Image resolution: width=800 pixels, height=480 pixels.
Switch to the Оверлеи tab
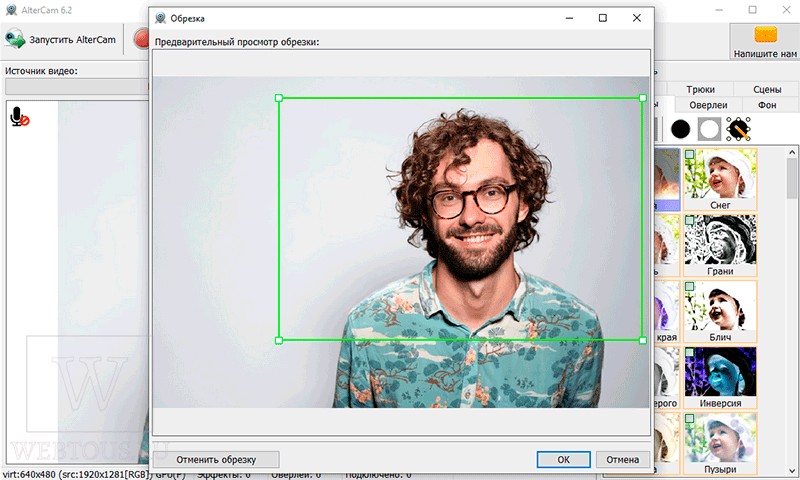point(708,105)
